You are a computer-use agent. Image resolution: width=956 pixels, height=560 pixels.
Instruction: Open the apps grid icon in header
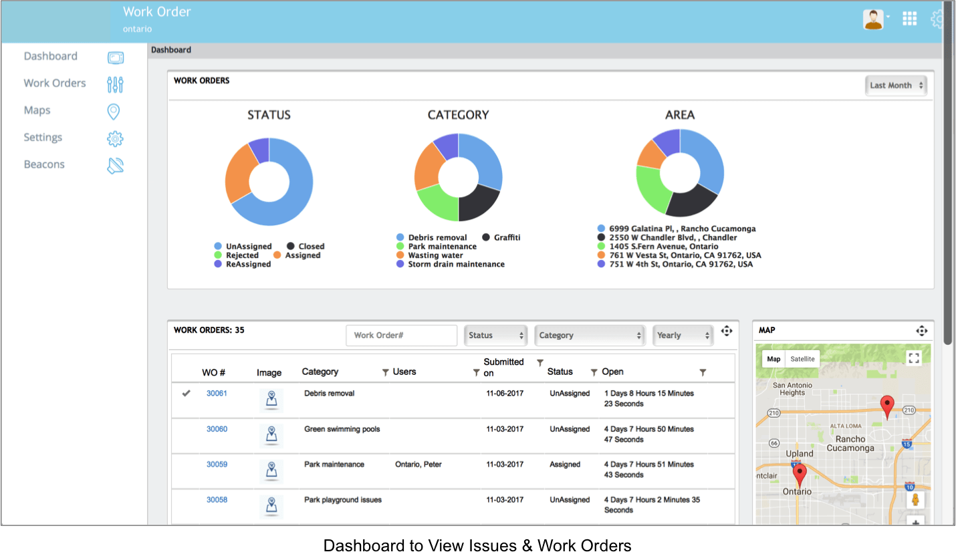pyautogui.click(x=909, y=19)
